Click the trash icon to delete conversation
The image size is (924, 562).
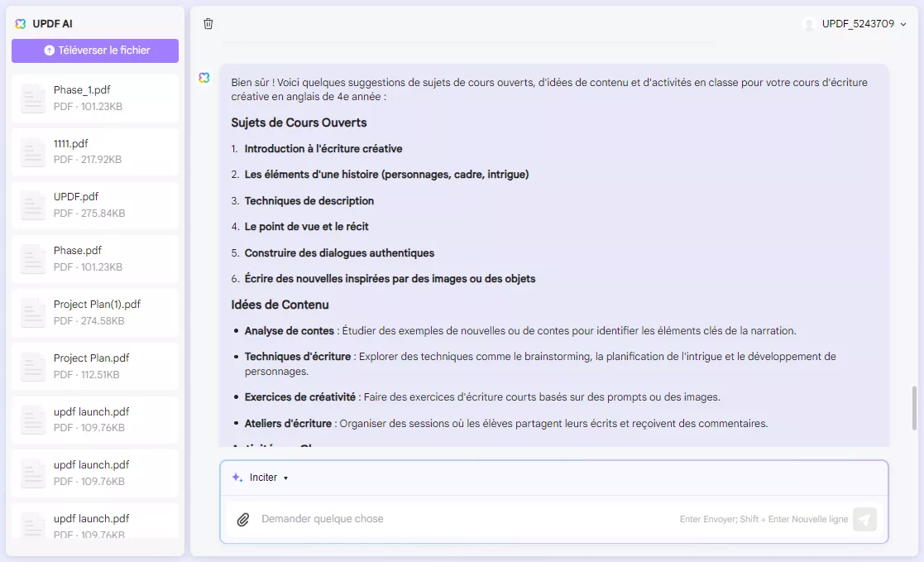[208, 24]
